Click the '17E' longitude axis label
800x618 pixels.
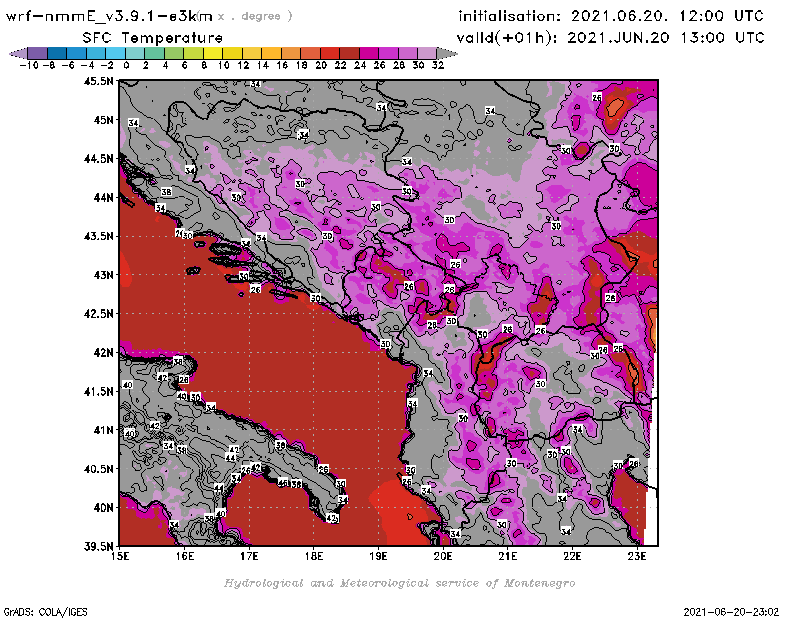pyautogui.click(x=249, y=556)
